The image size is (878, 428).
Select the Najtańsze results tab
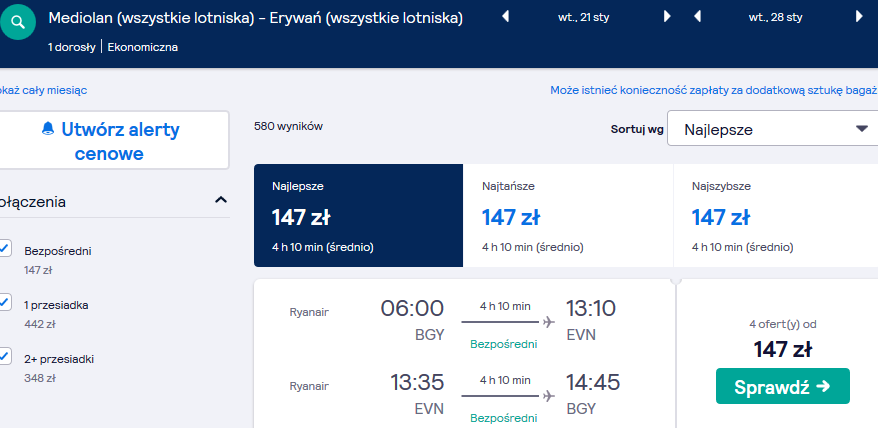[568, 215]
